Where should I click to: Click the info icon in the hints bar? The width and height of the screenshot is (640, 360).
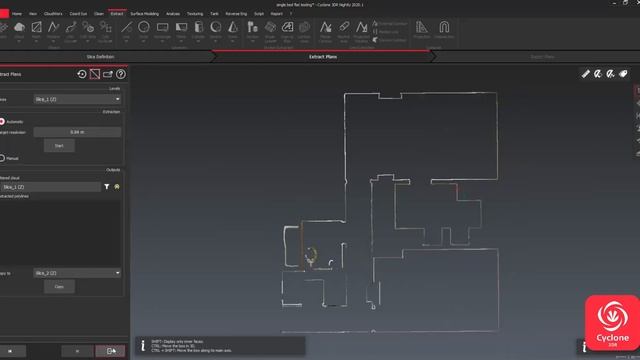[143, 346]
